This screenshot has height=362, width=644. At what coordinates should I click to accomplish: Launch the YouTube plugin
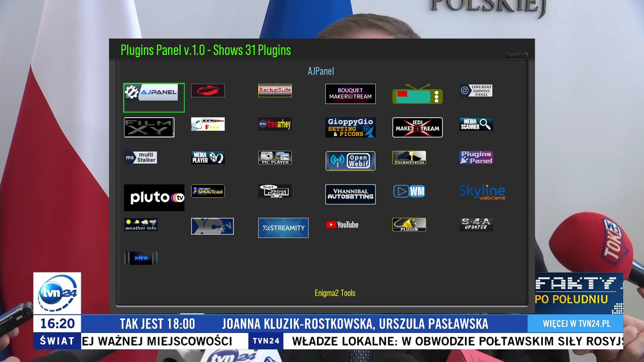pos(342,225)
